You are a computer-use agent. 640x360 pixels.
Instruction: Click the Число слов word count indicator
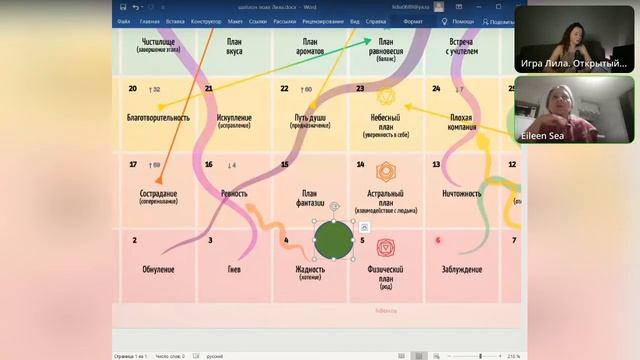coord(170,356)
